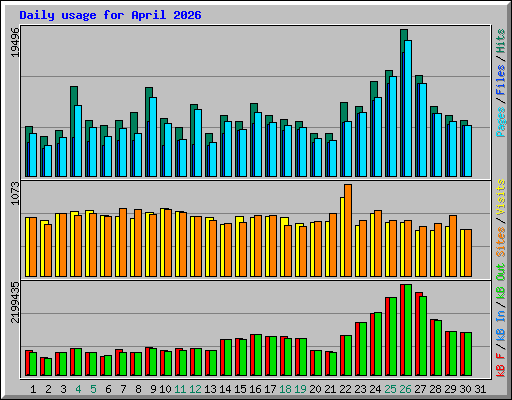
Task: Click the "Daily usage for April 2026" title
Action: coord(110,15)
